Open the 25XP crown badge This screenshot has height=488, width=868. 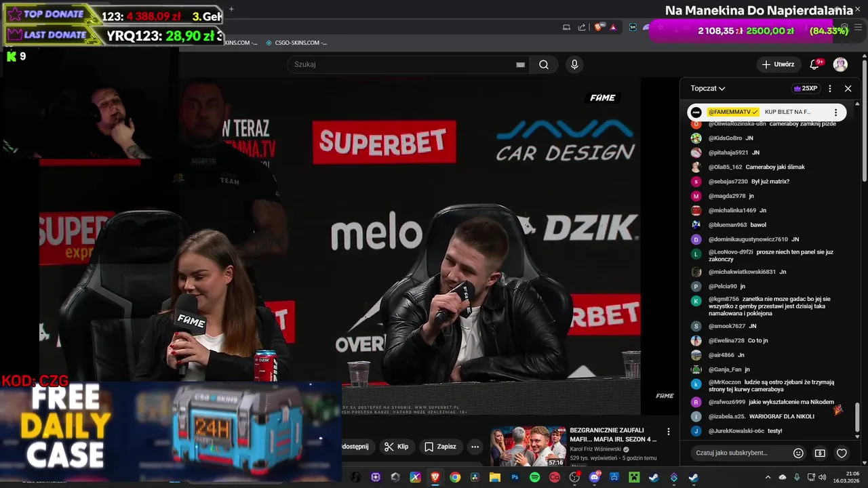point(805,88)
